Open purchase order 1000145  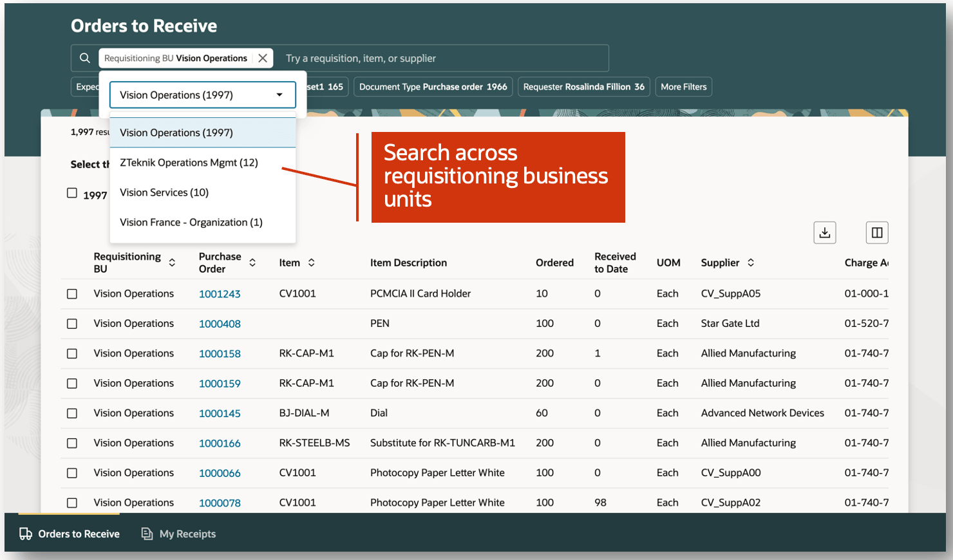[x=220, y=413]
